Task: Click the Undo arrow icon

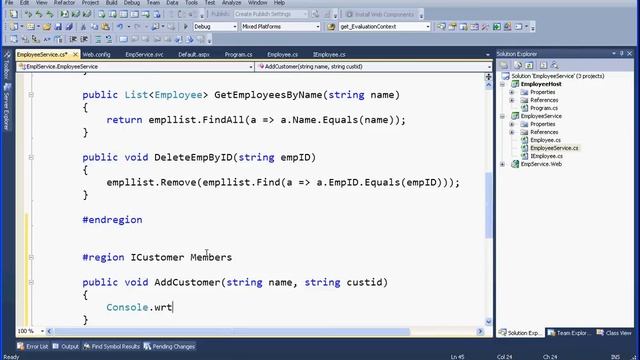Action: coord(120,27)
